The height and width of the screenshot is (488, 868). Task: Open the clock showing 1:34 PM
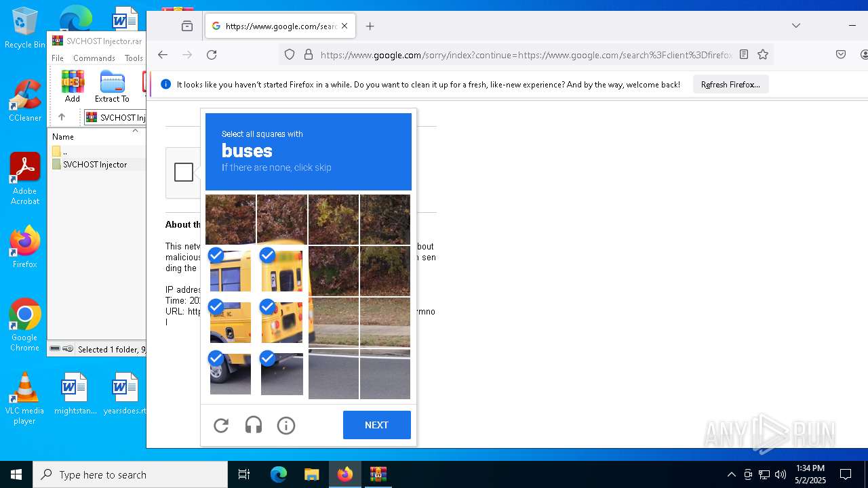(x=810, y=474)
